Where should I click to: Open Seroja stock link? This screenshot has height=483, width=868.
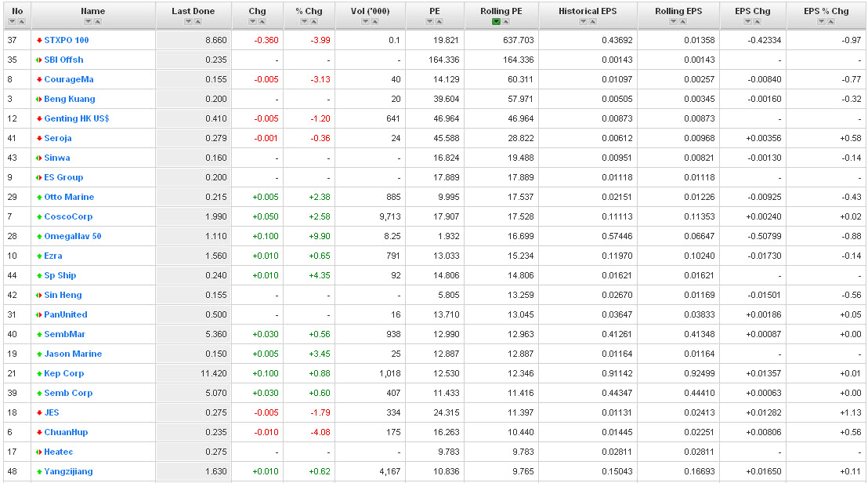pos(57,139)
